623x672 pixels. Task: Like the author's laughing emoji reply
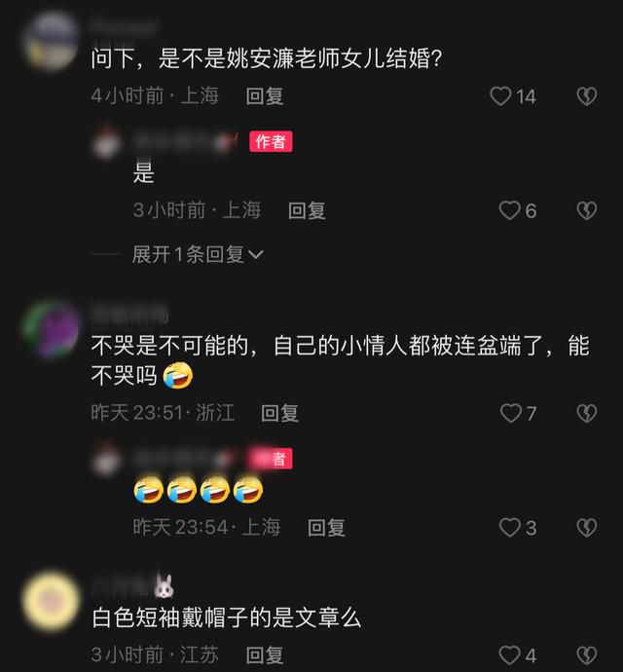pos(509,528)
